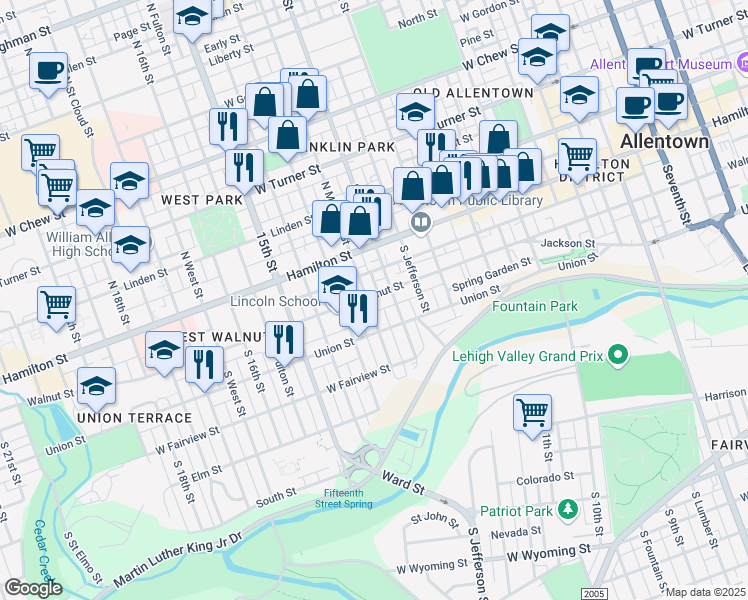Image resolution: width=748 pixels, height=600 pixels.
Task: Click the Colorado St label
Action: pos(545,478)
